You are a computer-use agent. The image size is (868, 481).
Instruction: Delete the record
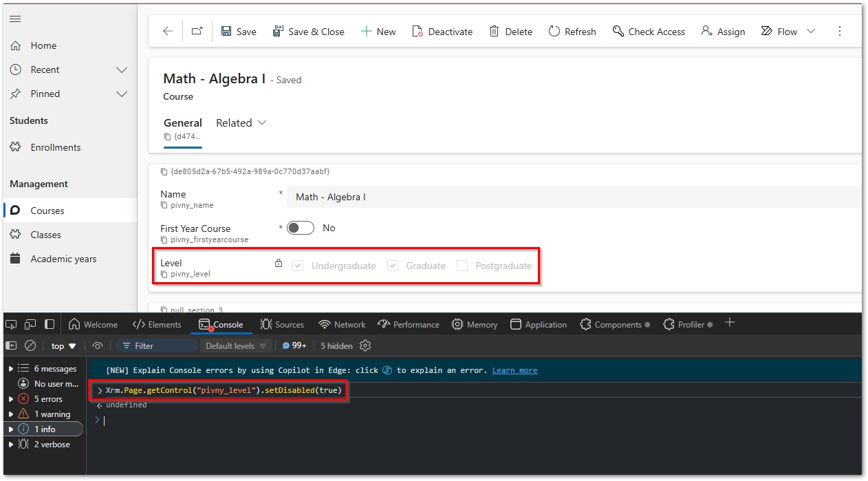510,32
